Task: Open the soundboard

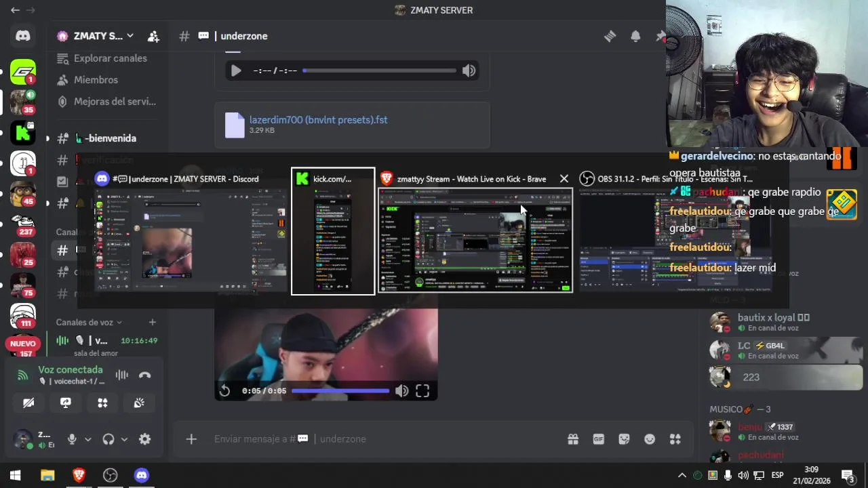Action: [x=139, y=403]
